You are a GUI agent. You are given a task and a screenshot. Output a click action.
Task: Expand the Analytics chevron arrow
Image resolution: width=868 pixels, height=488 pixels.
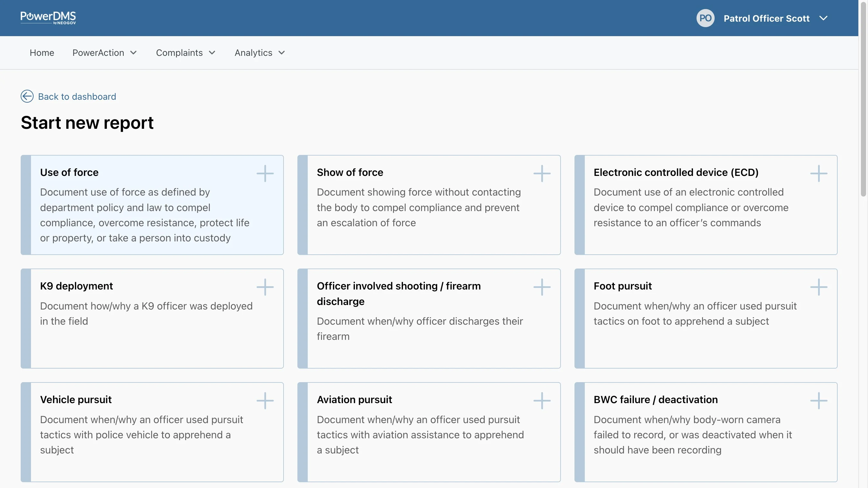click(x=282, y=53)
